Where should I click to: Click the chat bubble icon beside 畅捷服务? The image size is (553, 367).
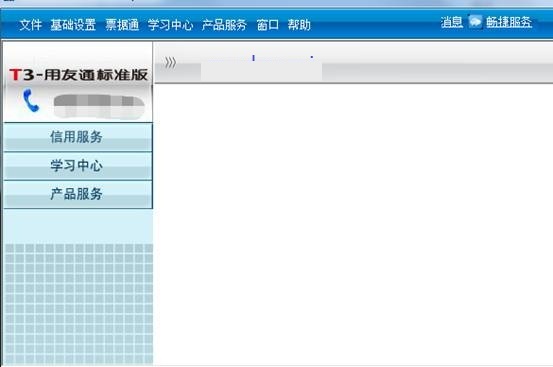(x=475, y=22)
